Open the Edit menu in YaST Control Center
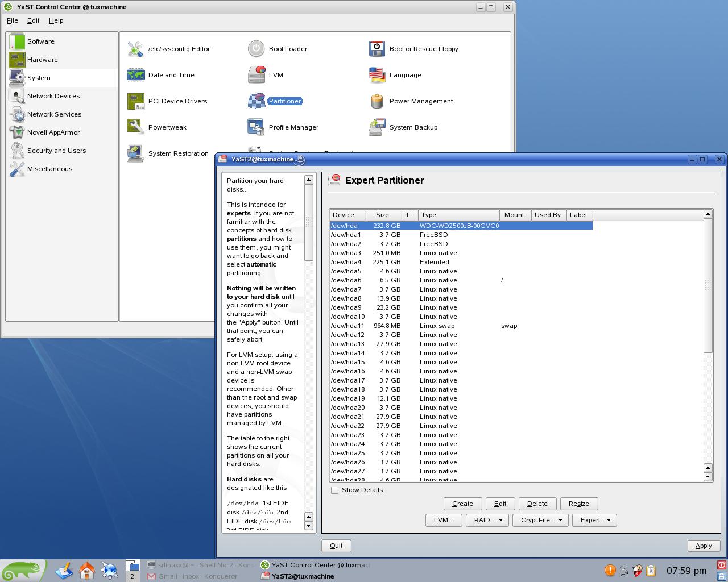 tap(34, 20)
